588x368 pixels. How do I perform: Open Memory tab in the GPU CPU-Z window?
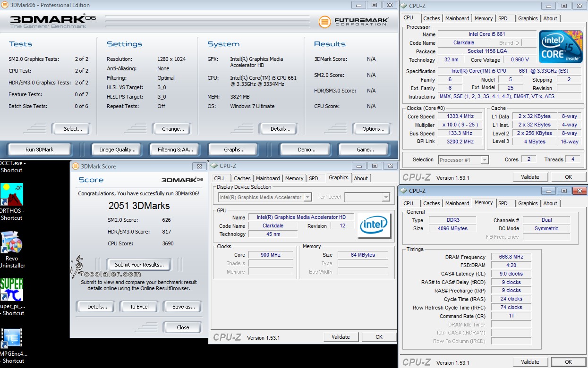294,178
